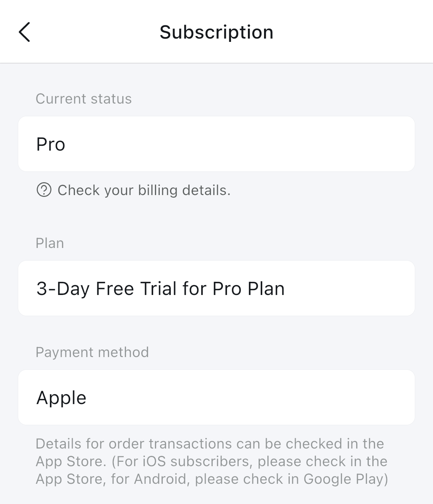Tap the blank header area right of Subscription
The image size is (433, 504).
coord(353,32)
